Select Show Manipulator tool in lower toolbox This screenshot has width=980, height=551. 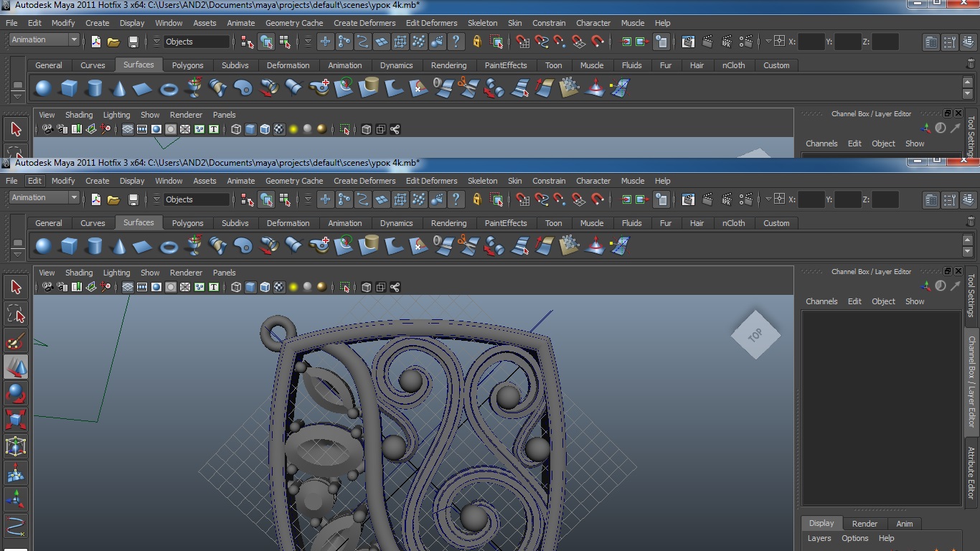(x=16, y=499)
